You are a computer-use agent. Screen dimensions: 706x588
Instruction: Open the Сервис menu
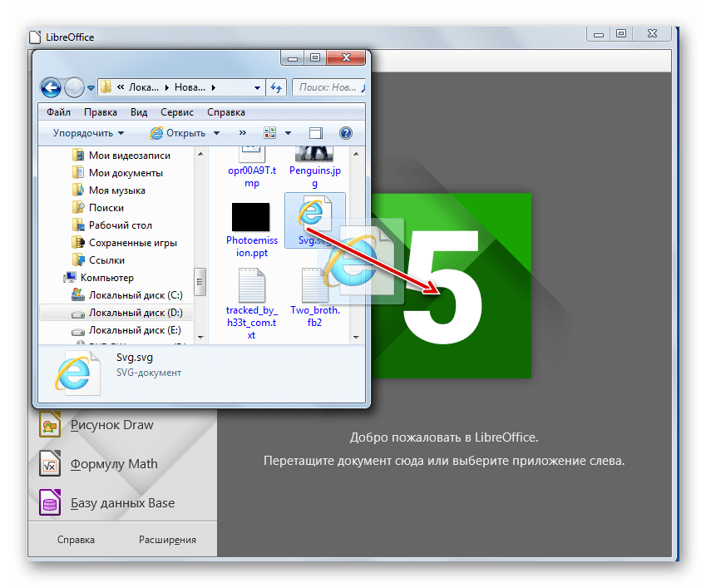(176, 112)
